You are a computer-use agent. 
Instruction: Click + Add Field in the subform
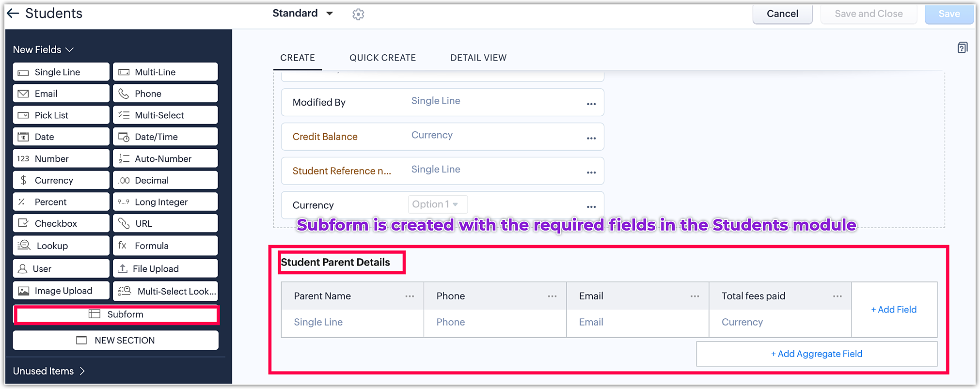point(893,310)
